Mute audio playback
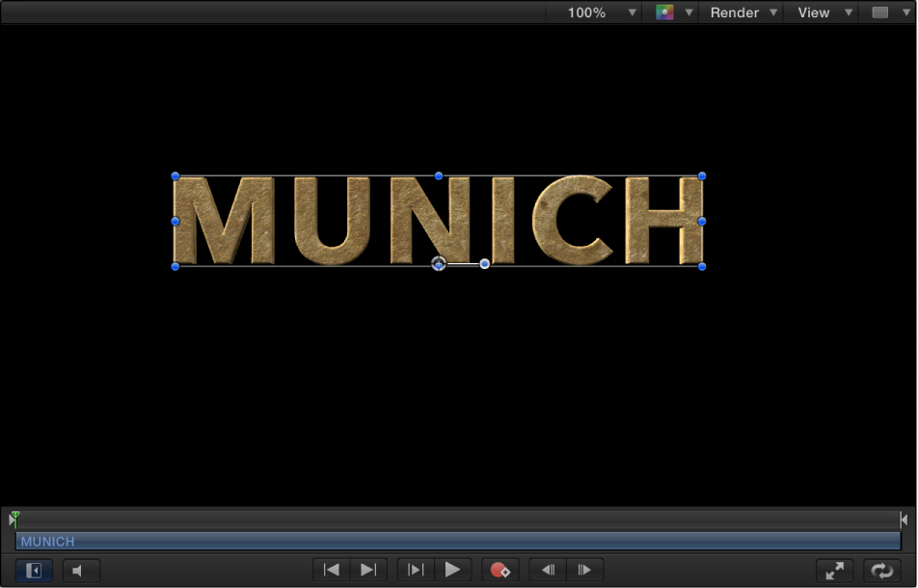 [x=81, y=570]
